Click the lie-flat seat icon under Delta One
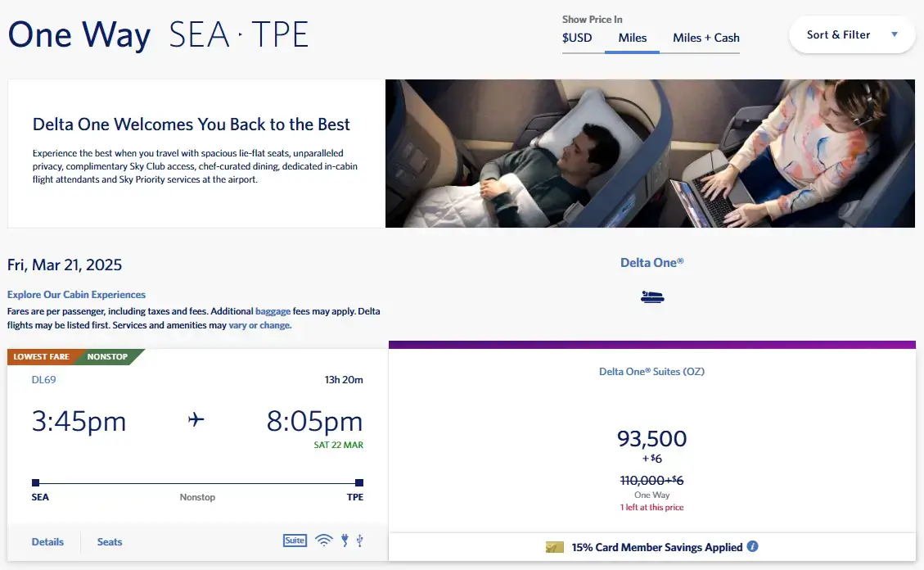924x570 pixels. (652, 296)
